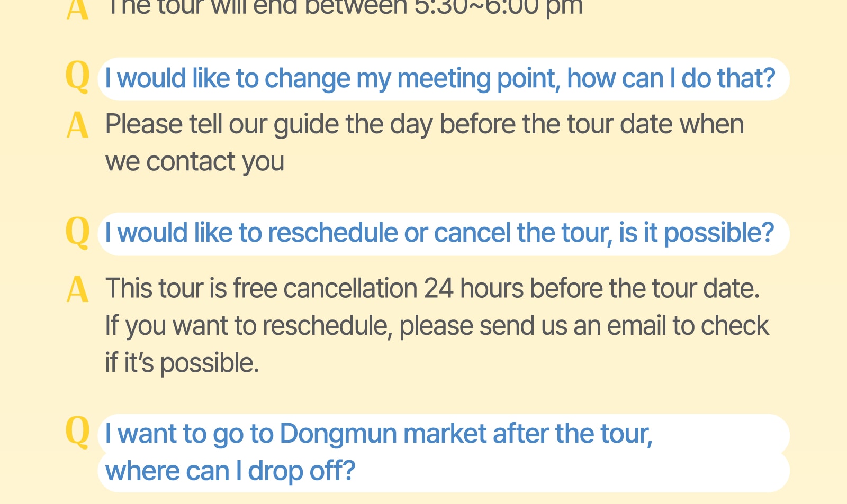Click the A icon beside 'Please tell our guide'

pos(77,125)
